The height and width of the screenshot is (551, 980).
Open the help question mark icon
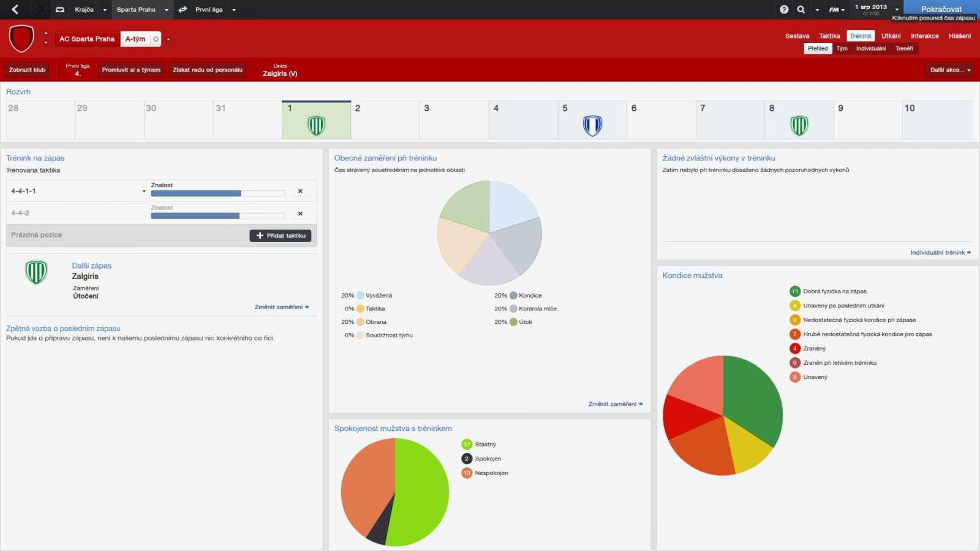(x=784, y=10)
